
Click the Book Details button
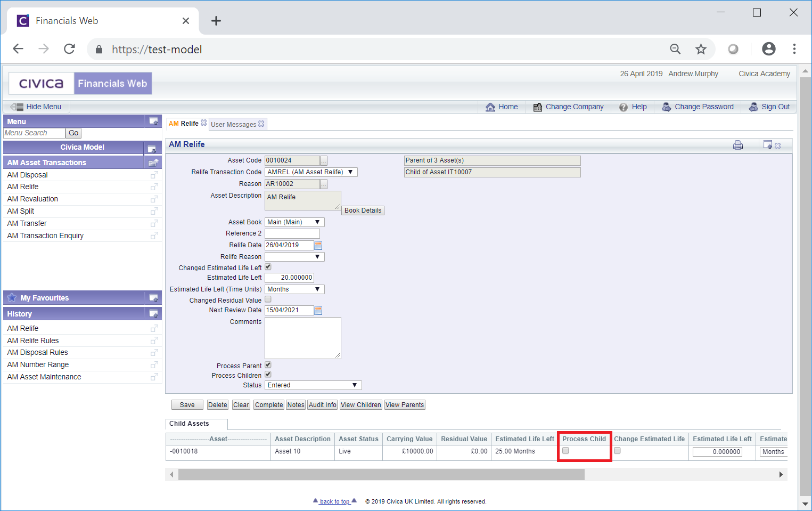pos(363,210)
